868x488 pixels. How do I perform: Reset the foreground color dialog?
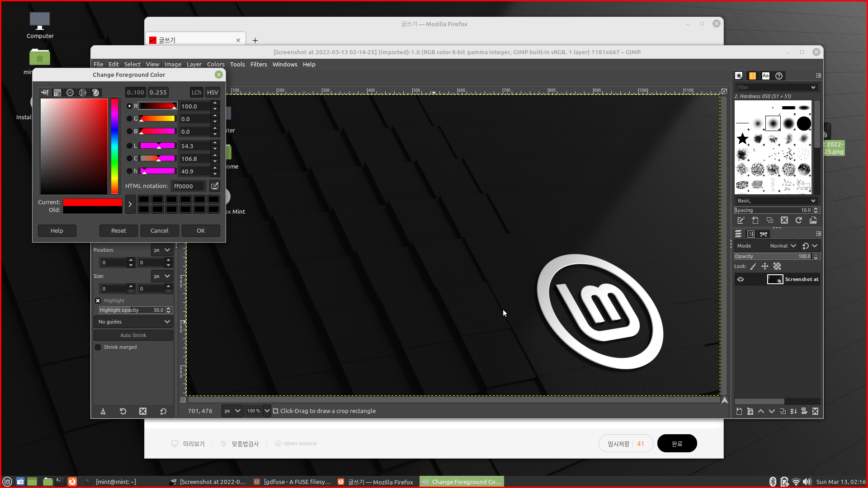click(118, 230)
